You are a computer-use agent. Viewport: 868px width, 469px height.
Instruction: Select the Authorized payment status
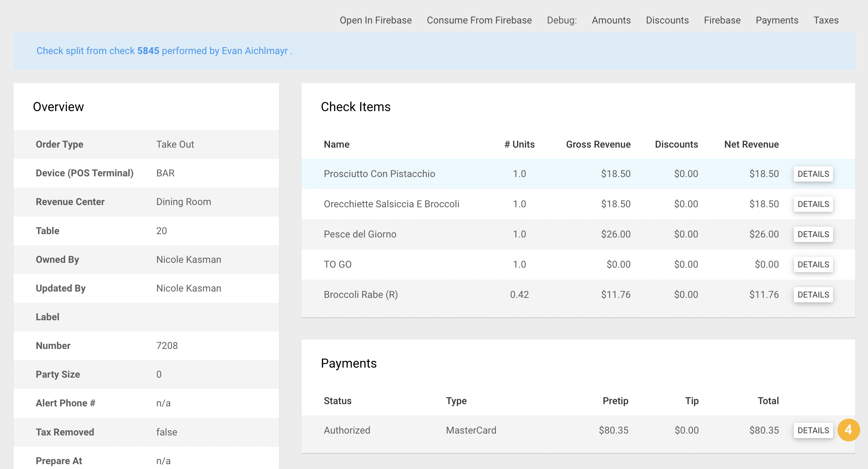pyautogui.click(x=347, y=430)
